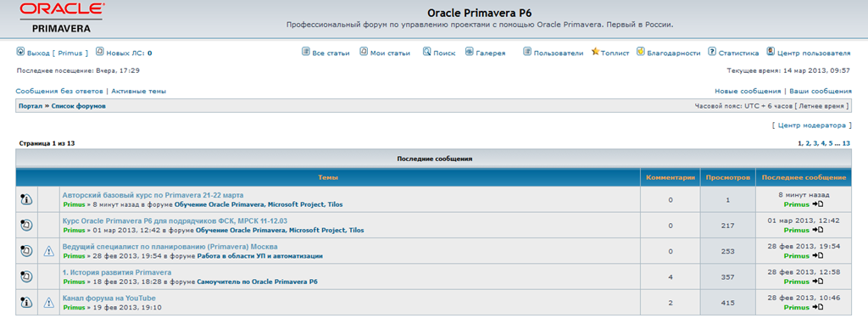Open topic 1. История развития Primavera
The height and width of the screenshot is (318, 868).
[x=117, y=272]
